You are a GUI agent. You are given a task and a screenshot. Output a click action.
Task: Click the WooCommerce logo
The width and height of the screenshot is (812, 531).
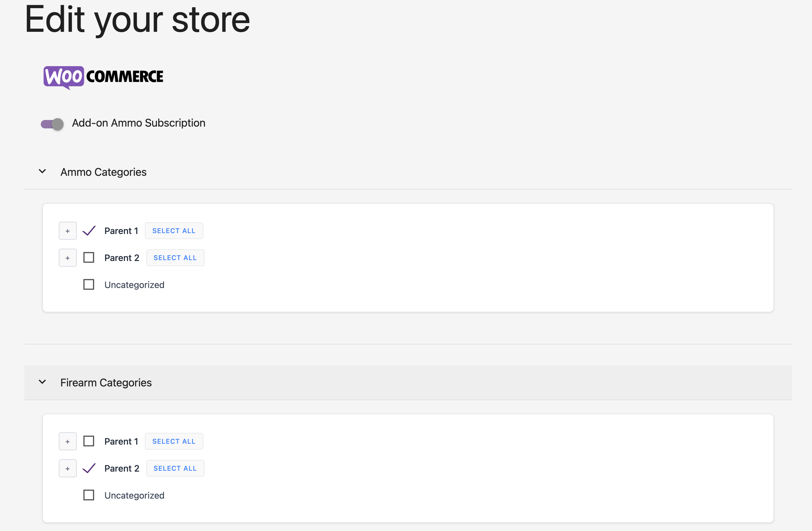[103, 77]
